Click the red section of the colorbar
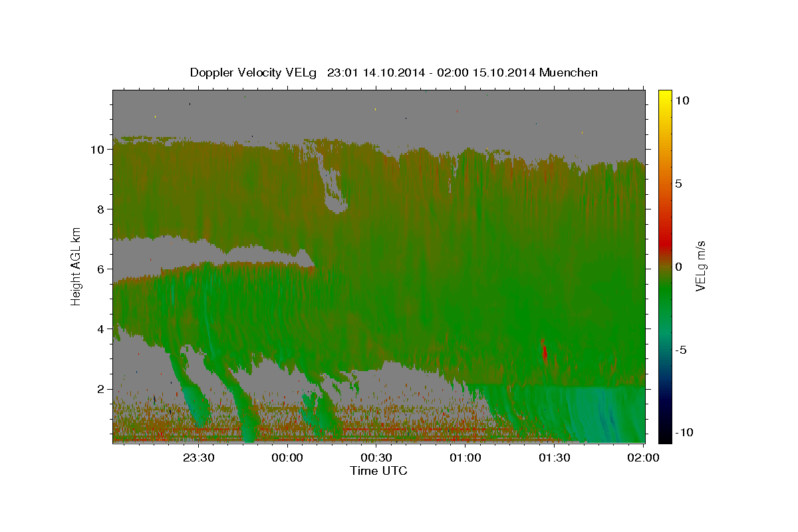798x532 pixels. click(664, 243)
